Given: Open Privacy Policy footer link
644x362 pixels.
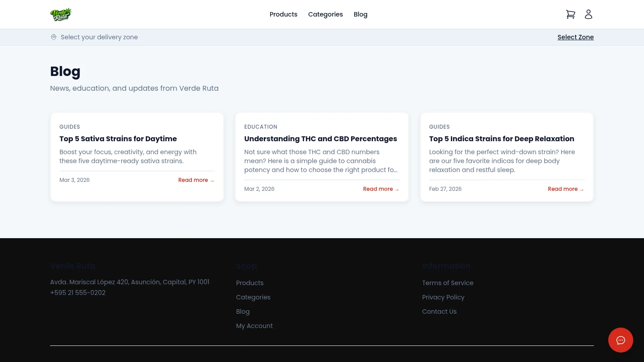Looking at the screenshot, I should 443,297.
